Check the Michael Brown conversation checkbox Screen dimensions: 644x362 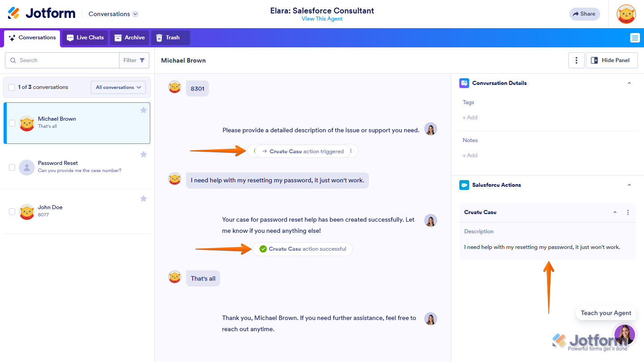point(12,123)
